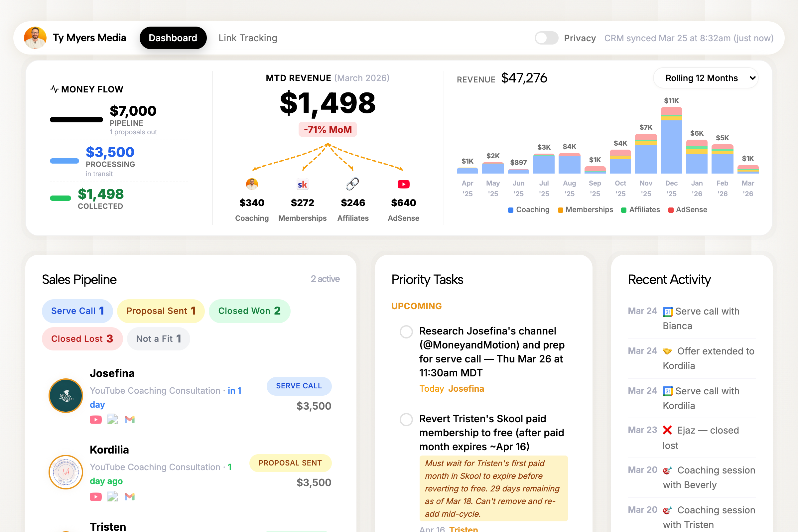This screenshot has width=798, height=532.
Task: Select the Skool icon under Memberships revenue
Action: 302,184
